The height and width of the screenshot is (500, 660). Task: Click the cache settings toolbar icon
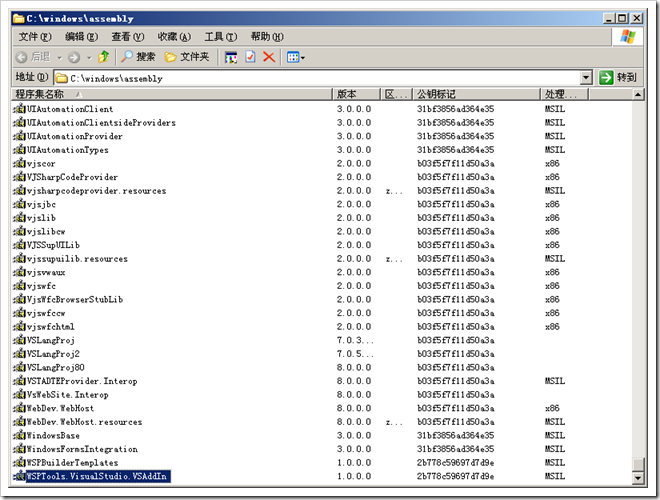click(x=231, y=57)
